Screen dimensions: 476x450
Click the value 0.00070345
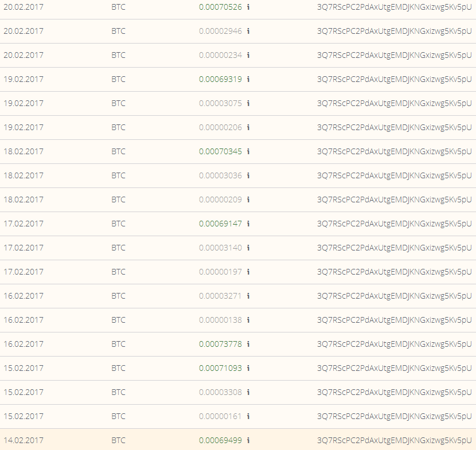coord(220,151)
